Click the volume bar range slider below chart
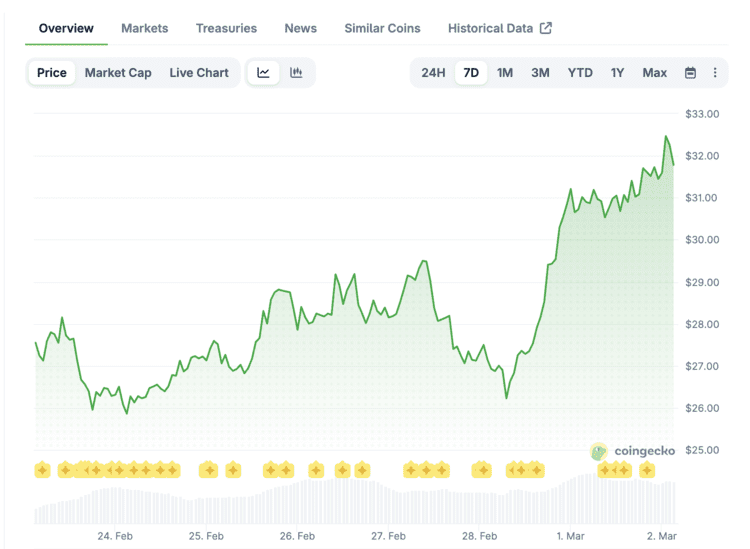 [355, 502]
